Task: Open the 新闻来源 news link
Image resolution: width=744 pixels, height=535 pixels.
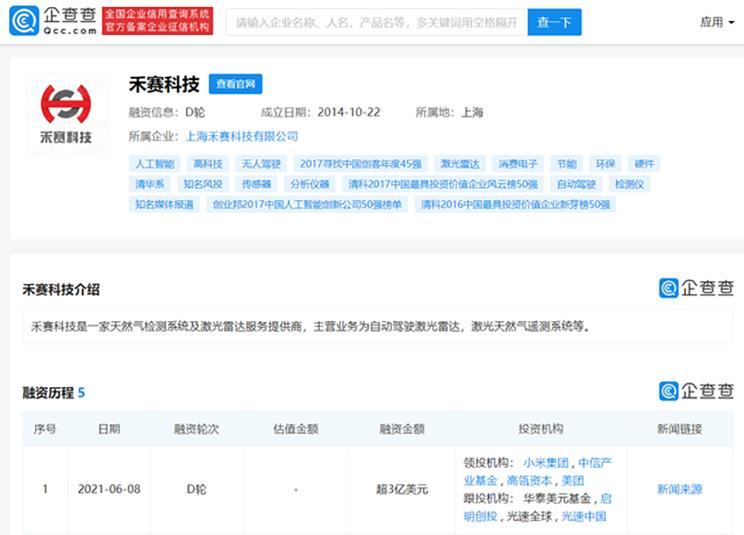Action: point(679,489)
